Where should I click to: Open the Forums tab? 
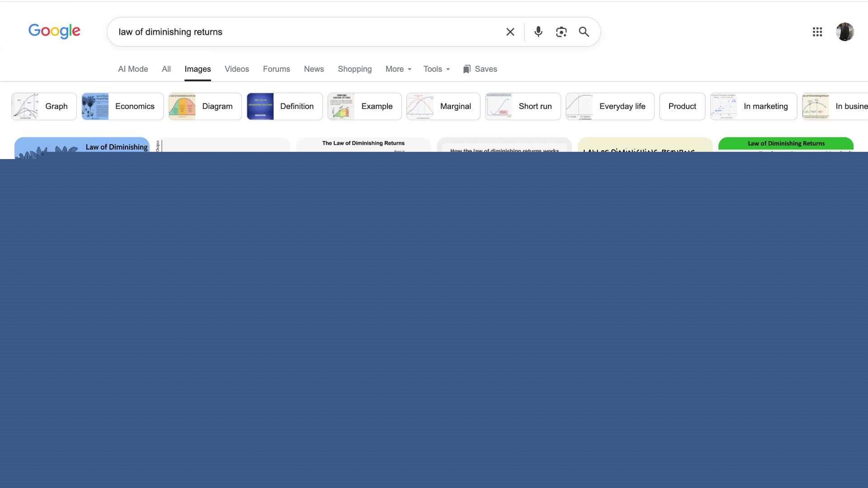tap(277, 69)
